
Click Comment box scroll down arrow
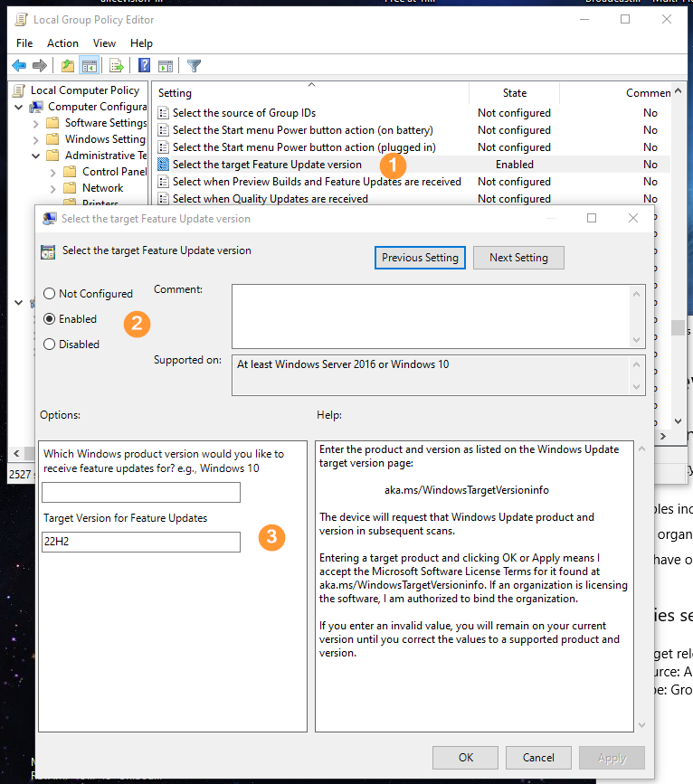click(637, 340)
